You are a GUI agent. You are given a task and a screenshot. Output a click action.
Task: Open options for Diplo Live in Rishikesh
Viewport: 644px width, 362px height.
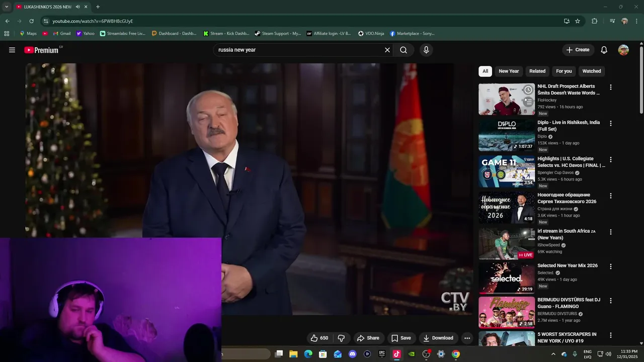(611, 123)
